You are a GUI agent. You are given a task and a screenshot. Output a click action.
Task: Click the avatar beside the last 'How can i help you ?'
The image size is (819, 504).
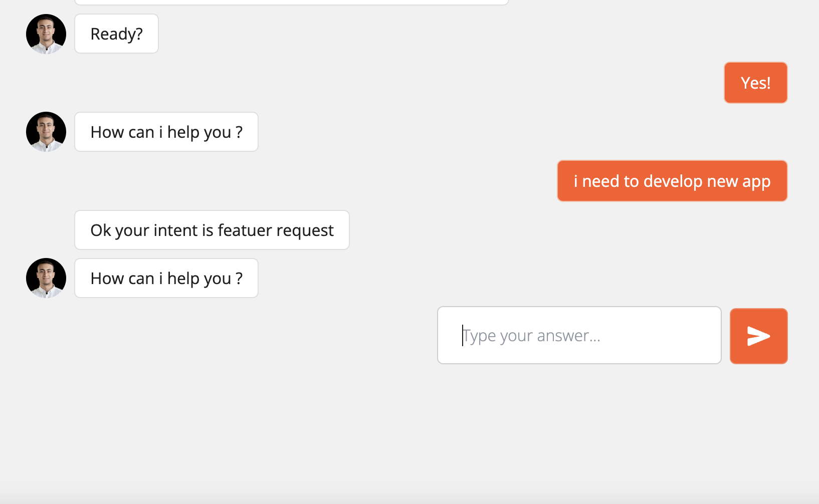click(46, 278)
